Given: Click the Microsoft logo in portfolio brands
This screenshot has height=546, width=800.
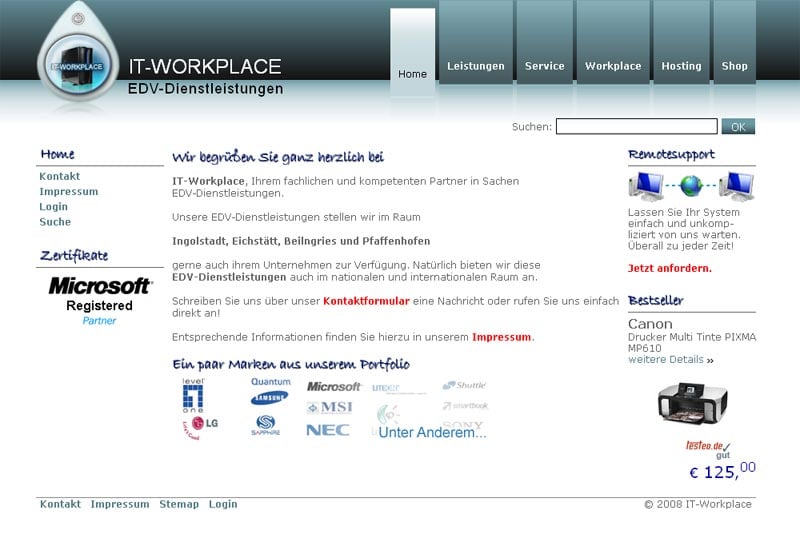Looking at the screenshot, I should [x=334, y=387].
